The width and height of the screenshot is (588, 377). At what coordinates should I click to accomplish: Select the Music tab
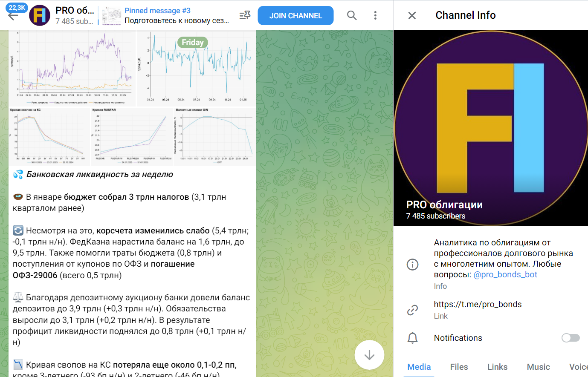(x=538, y=367)
